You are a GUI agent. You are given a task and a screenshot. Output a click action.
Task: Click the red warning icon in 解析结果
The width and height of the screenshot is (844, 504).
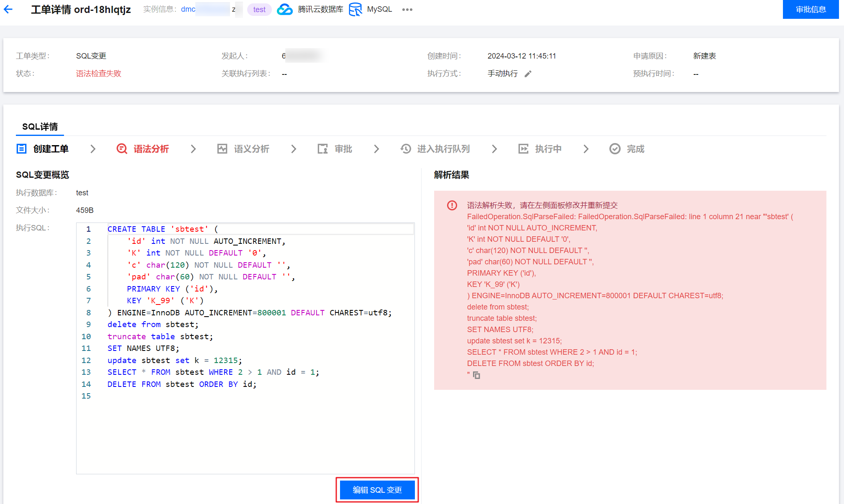[452, 205]
